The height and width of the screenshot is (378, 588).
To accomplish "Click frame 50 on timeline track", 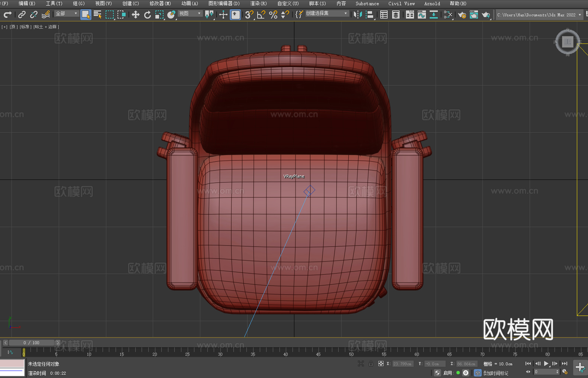I will click(351, 352).
